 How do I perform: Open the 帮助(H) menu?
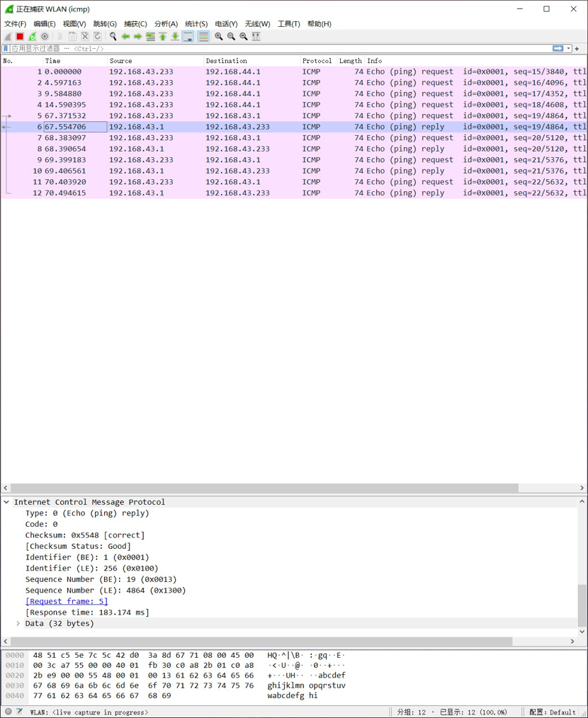point(320,24)
